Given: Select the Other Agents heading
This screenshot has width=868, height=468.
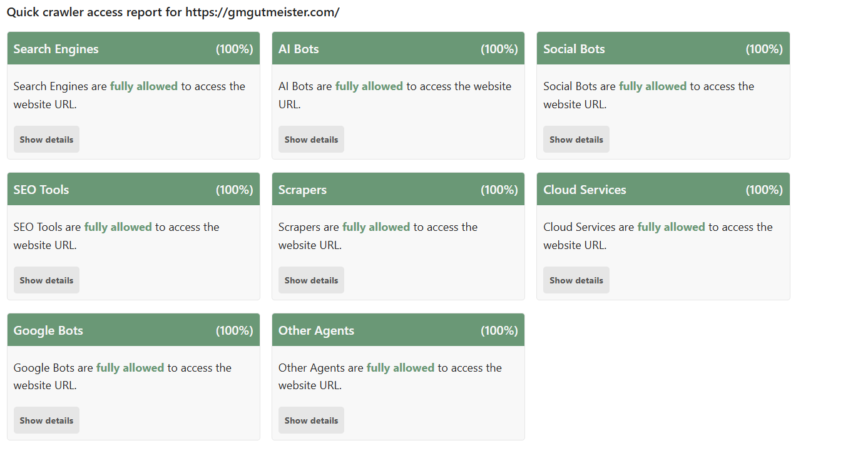Looking at the screenshot, I should pyautogui.click(x=316, y=330).
